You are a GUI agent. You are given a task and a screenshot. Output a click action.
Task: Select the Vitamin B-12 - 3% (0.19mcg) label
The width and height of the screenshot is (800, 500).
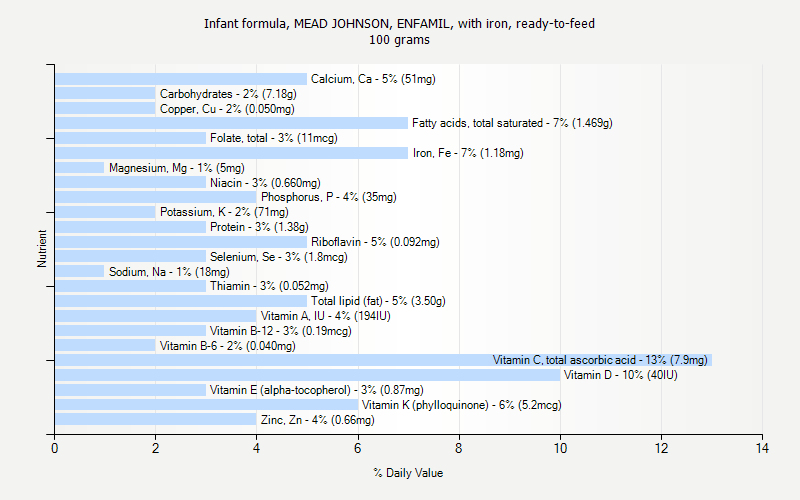pos(281,331)
